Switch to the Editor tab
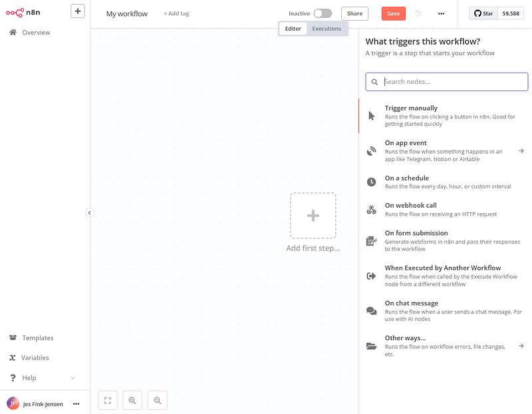 (293, 29)
